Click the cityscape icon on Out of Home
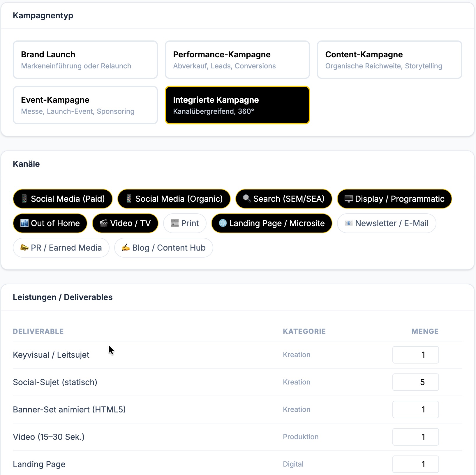This screenshot has height=475, width=476. click(24, 223)
